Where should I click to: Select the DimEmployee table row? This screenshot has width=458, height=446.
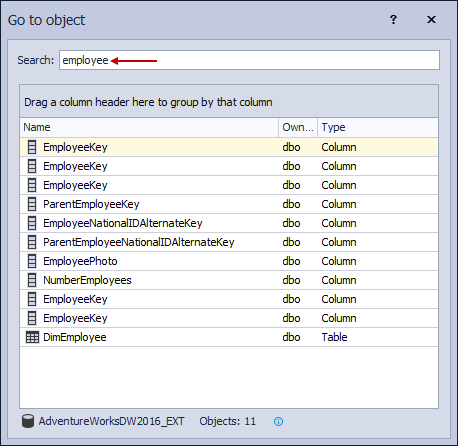click(229, 337)
